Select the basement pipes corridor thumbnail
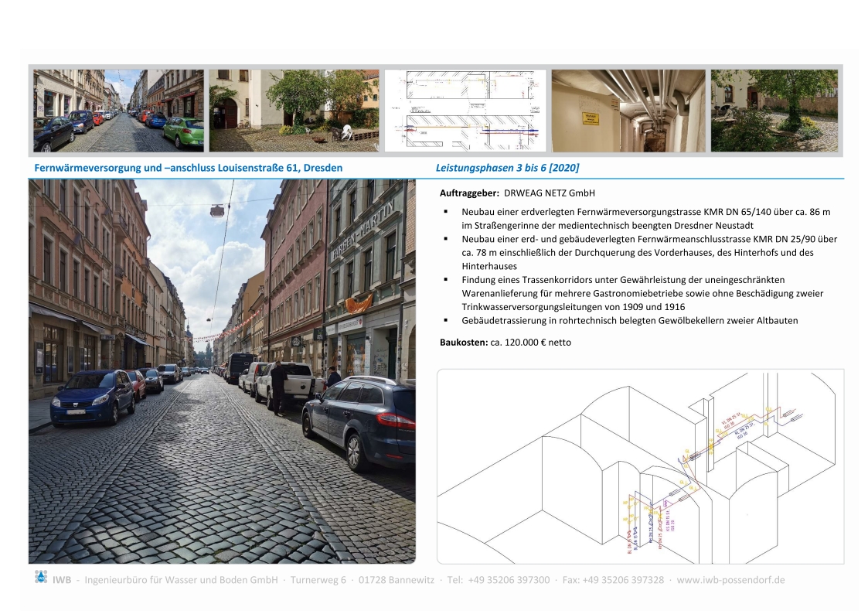 pyautogui.click(x=628, y=111)
